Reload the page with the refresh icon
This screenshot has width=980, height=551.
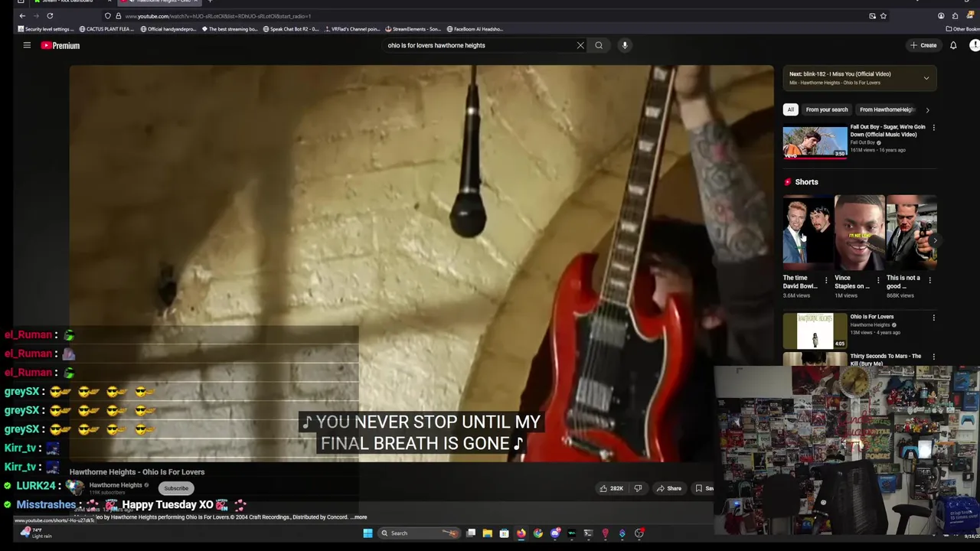(50, 16)
